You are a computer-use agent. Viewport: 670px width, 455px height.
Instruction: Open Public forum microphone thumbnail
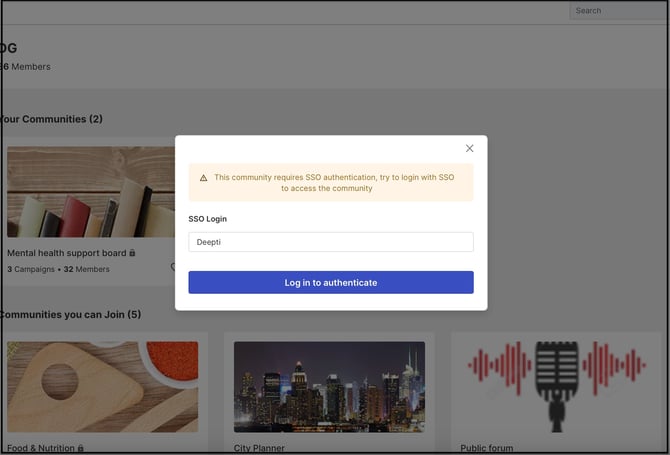[556, 387]
